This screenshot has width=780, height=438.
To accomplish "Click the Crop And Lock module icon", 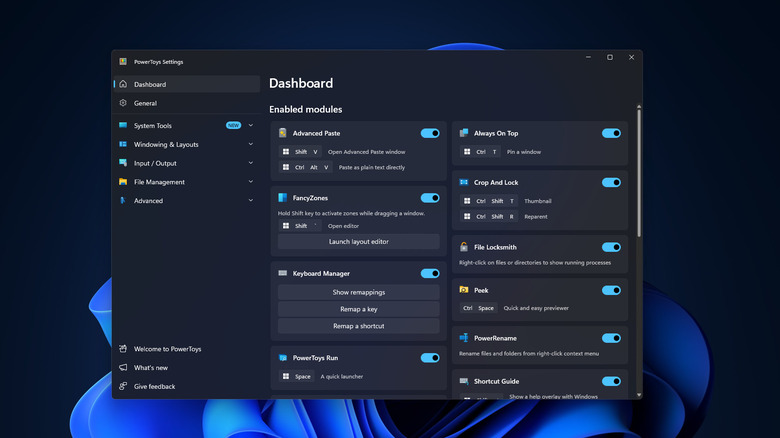I will 465,182.
